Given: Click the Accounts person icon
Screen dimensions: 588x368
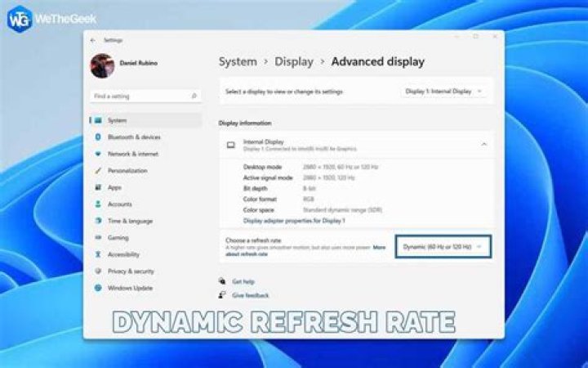Looking at the screenshot, I should (98, 204).
